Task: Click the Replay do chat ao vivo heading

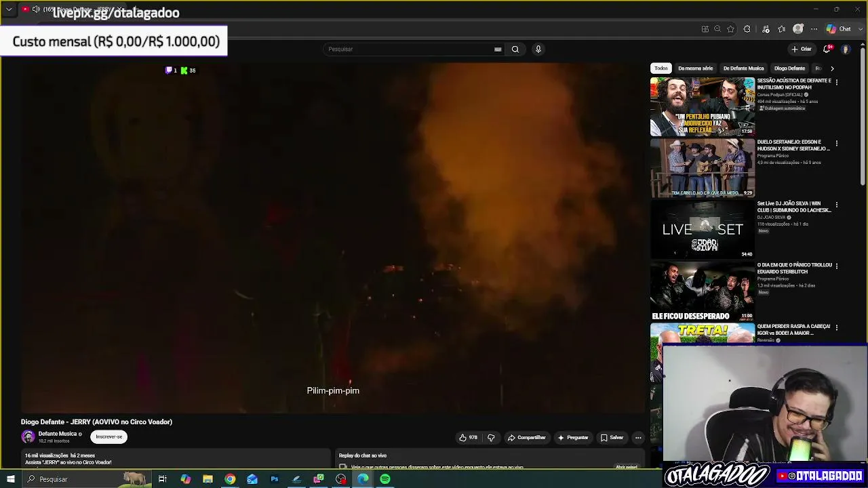Action: click(363, 455)
